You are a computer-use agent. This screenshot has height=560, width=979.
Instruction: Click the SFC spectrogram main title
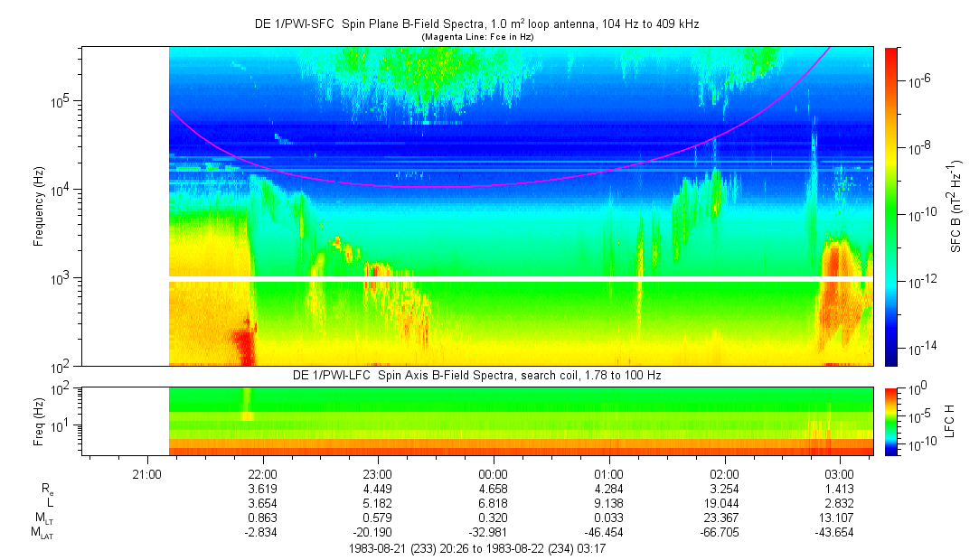(480, 23)
